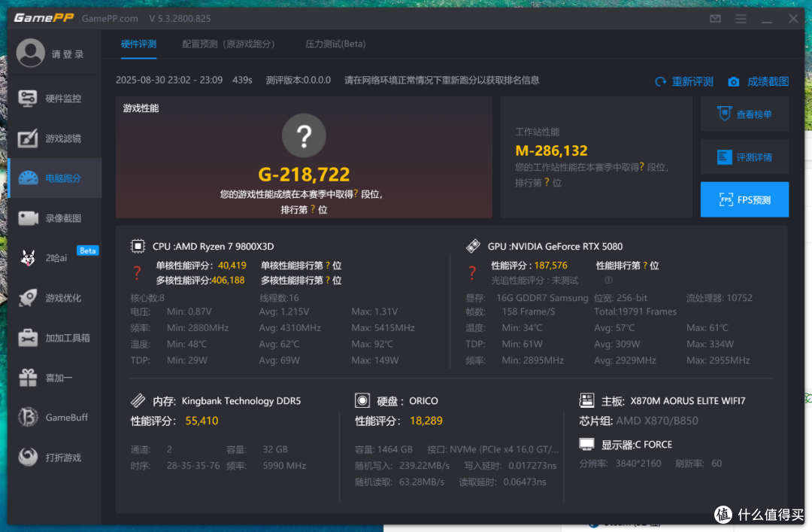
Task: Open 录像截图 sidebar item
Action: pos(54,218)
